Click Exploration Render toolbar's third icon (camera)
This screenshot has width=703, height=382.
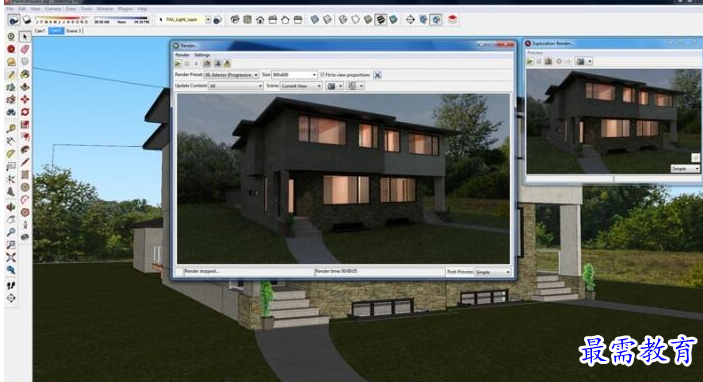coord(548,61)
